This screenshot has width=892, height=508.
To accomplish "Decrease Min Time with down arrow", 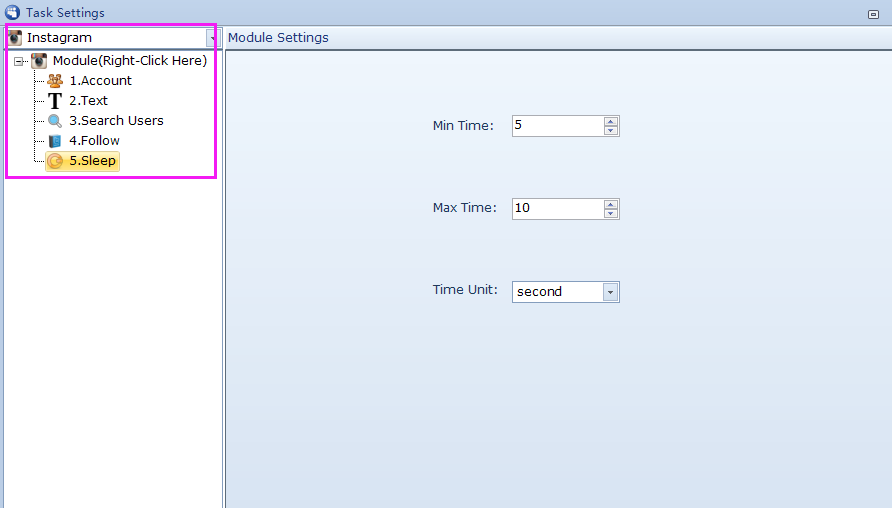I will [611, 130].
